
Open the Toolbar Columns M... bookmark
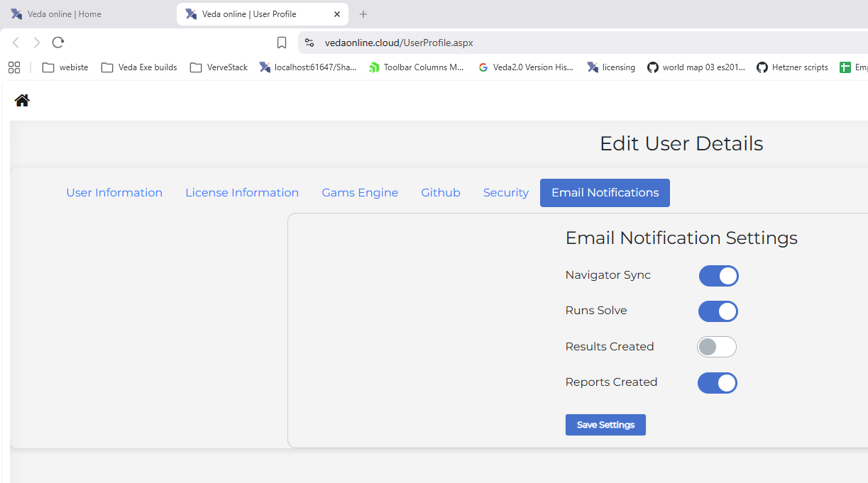[x=417, y=67]
